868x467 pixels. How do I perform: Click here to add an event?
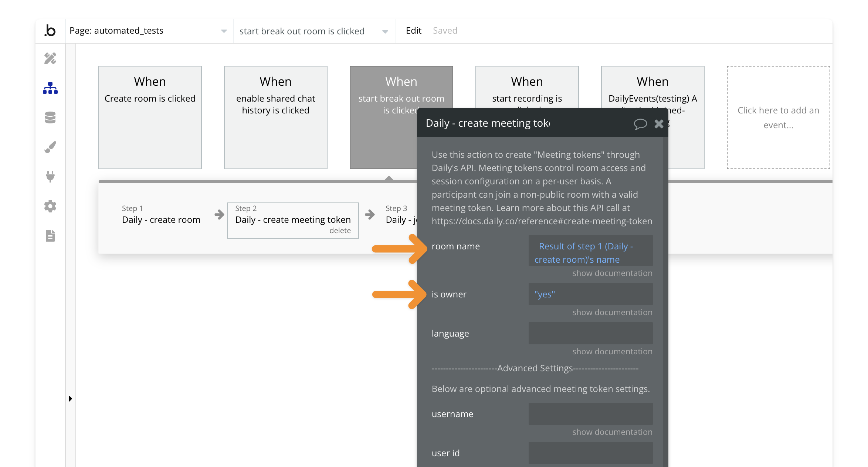779,117
